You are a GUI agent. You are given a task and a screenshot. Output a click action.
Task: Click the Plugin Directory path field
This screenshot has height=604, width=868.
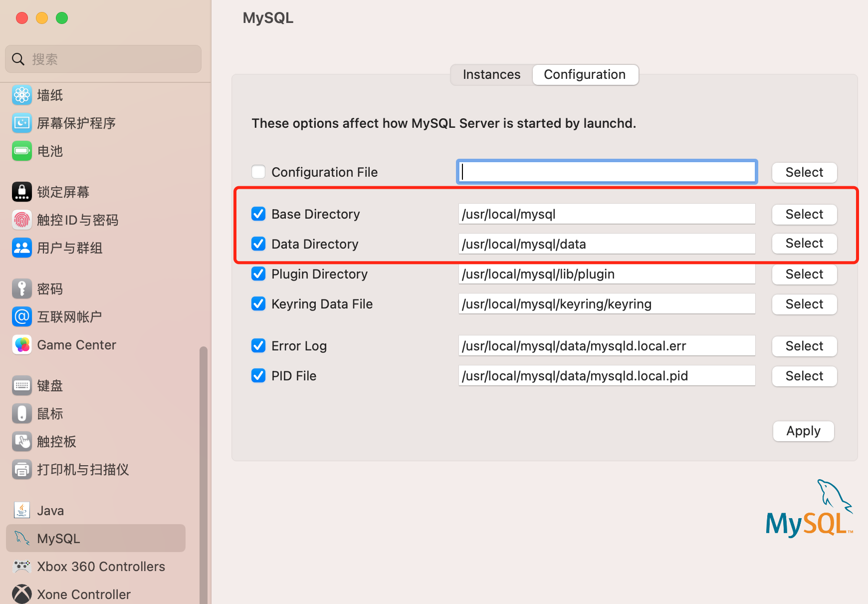607,274
